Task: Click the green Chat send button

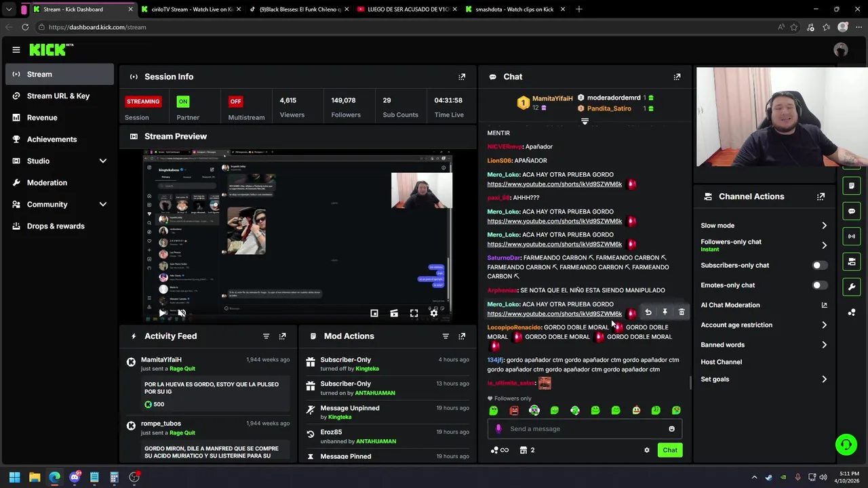Action: click(670, 450)
